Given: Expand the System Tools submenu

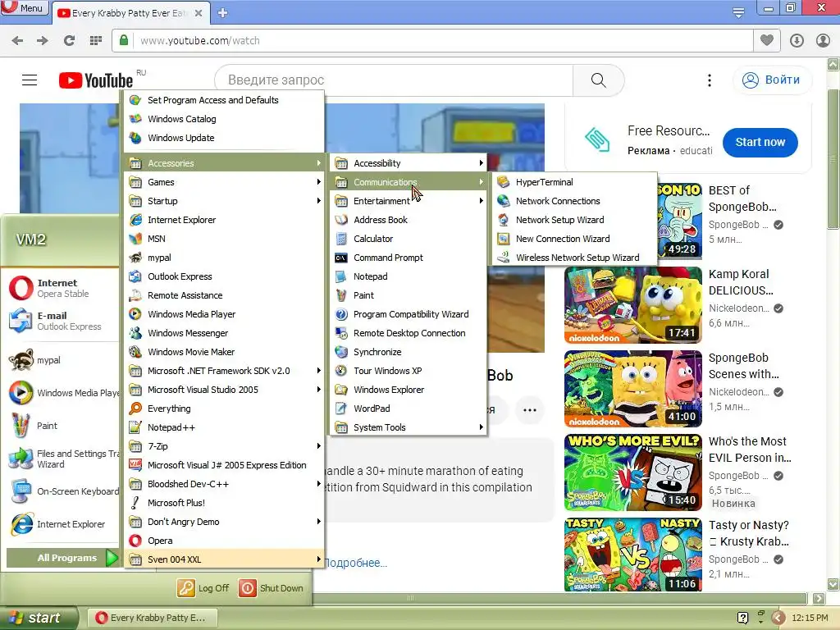Looking at the screenshot, I should [409, 427].
